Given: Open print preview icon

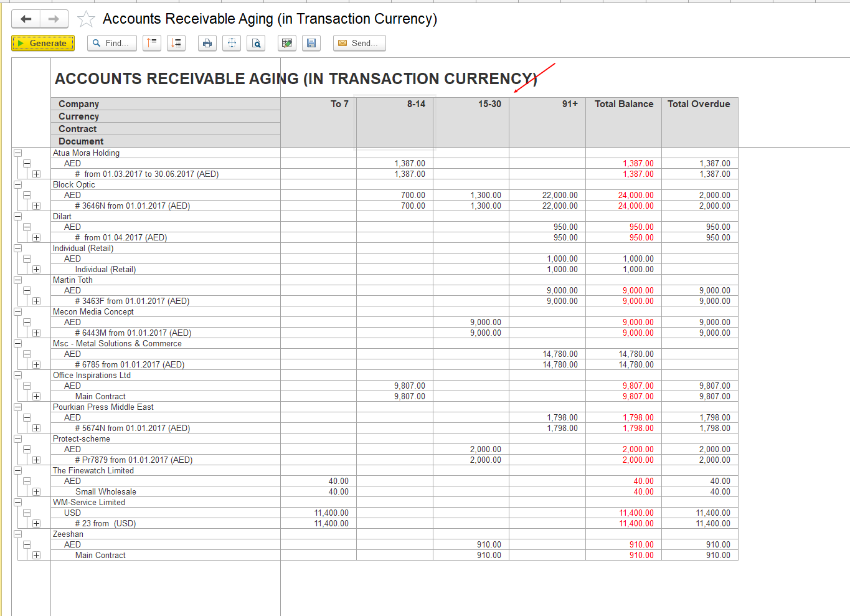Looking at the screenshot, I should [x=256, y=43].
